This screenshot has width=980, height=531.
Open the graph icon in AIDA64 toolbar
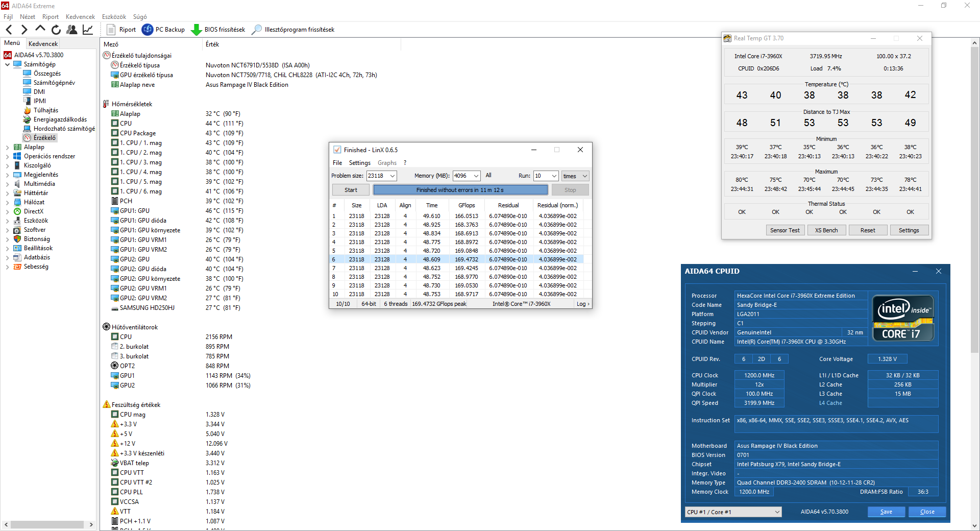coord(88,30)
